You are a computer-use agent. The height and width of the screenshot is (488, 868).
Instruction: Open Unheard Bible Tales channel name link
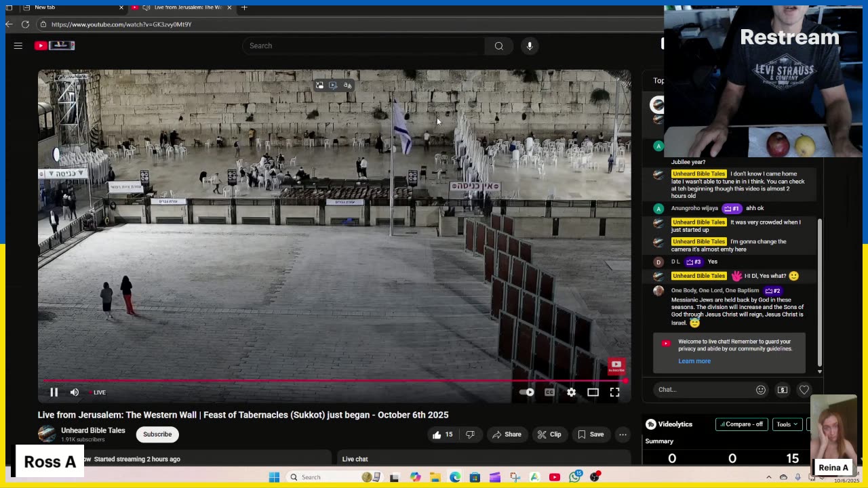[93, 430]
